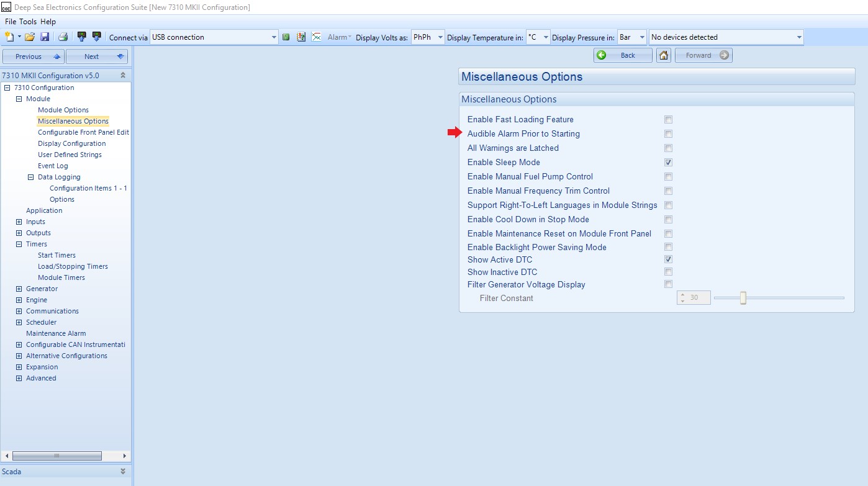Click the Filter Constant slider handle
Viewport: 868px width, 486px height.
tap(743, 298)
